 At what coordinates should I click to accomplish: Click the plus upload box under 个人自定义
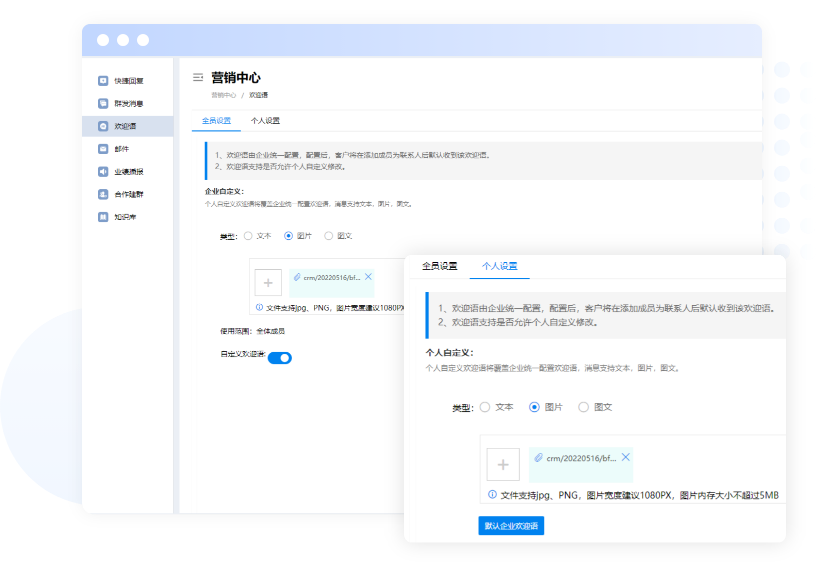click(x=503, y=465)
